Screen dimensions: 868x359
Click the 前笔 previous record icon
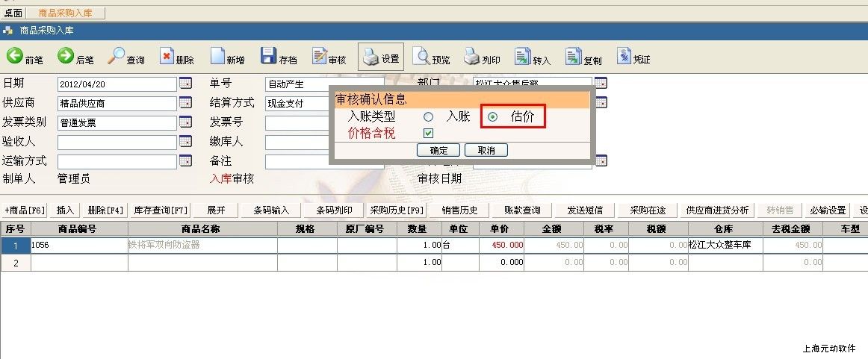(15, 56)
